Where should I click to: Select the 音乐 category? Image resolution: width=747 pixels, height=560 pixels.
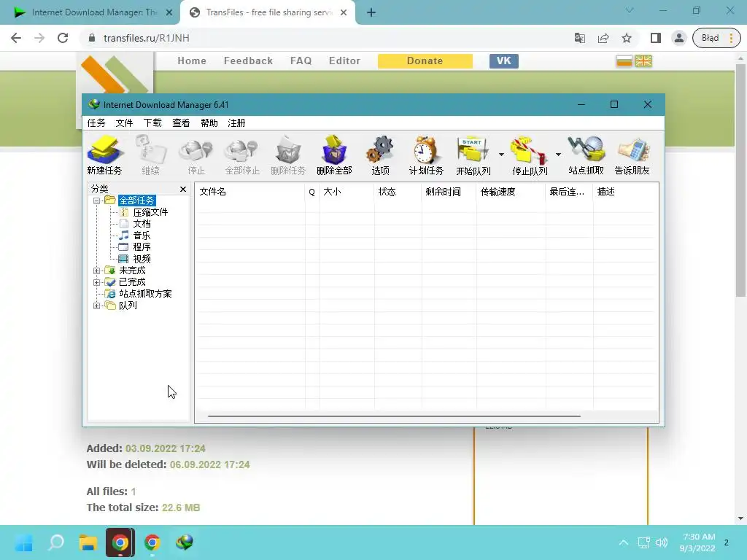coord(142,236)
